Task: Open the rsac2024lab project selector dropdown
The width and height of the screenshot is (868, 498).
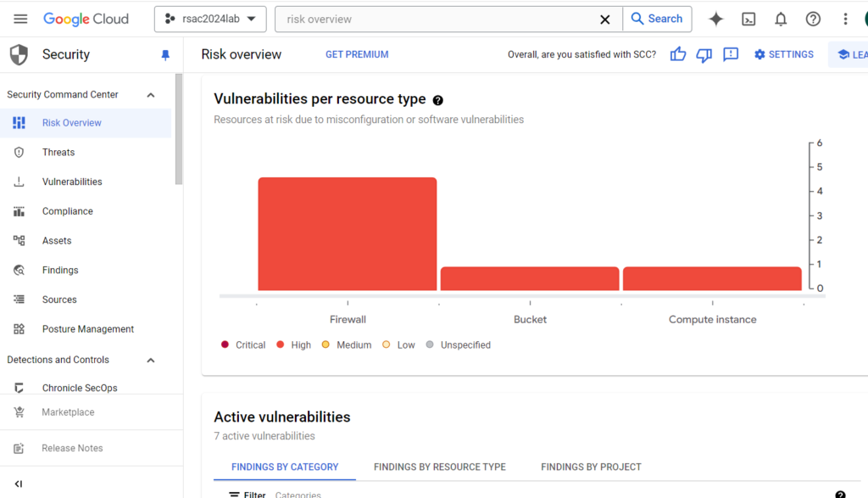Action: point(210,19)
